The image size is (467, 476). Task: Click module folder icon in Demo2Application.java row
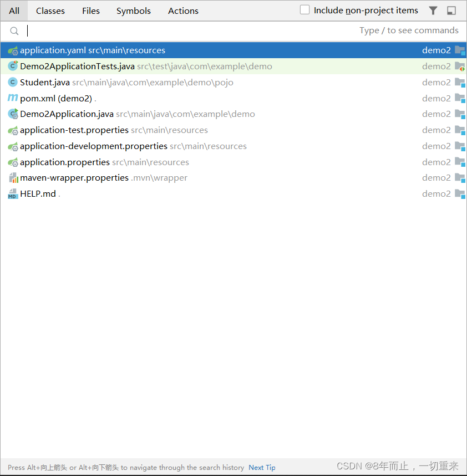[460, 114]
